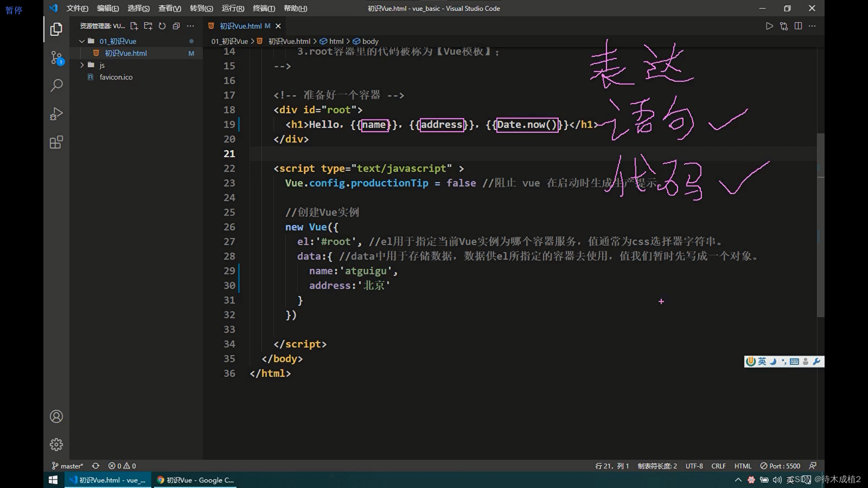Split the editor to the right
This screenshot has height=488, width=868.
click(x=798, y=26)
